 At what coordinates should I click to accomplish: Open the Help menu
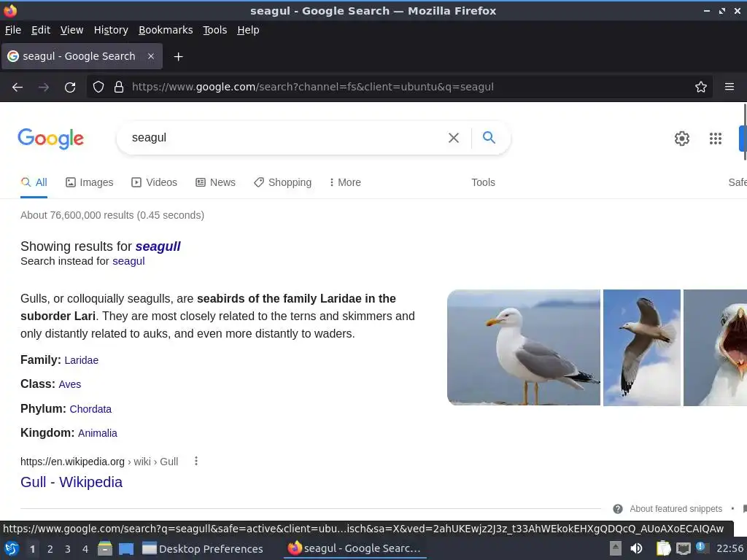(248, 30)
